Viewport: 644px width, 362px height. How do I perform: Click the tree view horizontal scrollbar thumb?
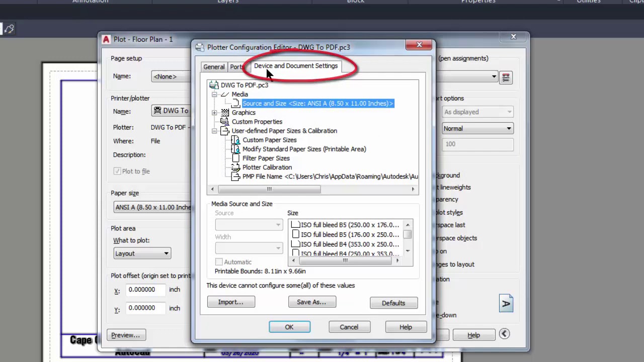point(269,190)
